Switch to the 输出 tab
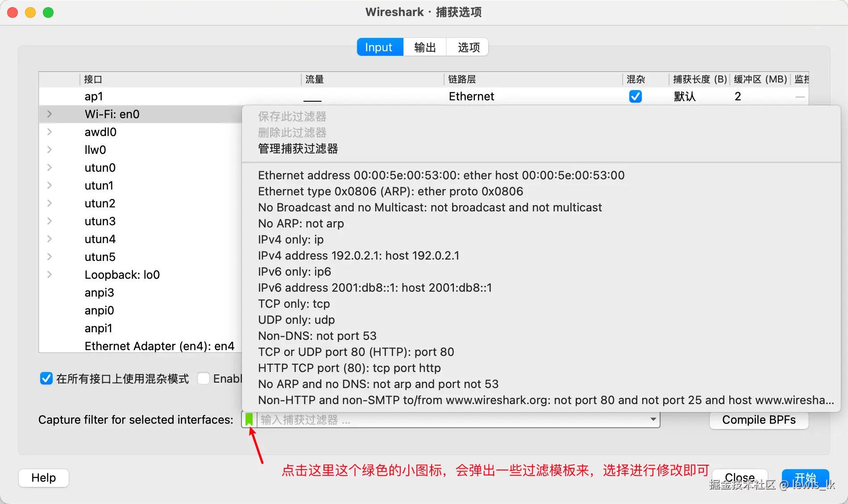The image size is (848, 504). pyautogui.click(x=424, y=47)
